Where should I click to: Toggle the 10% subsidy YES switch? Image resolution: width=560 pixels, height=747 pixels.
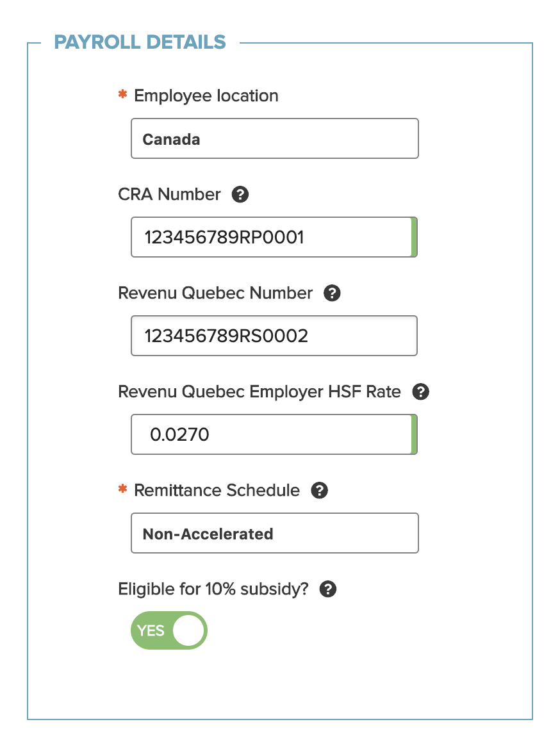click(x=169, y=630)
